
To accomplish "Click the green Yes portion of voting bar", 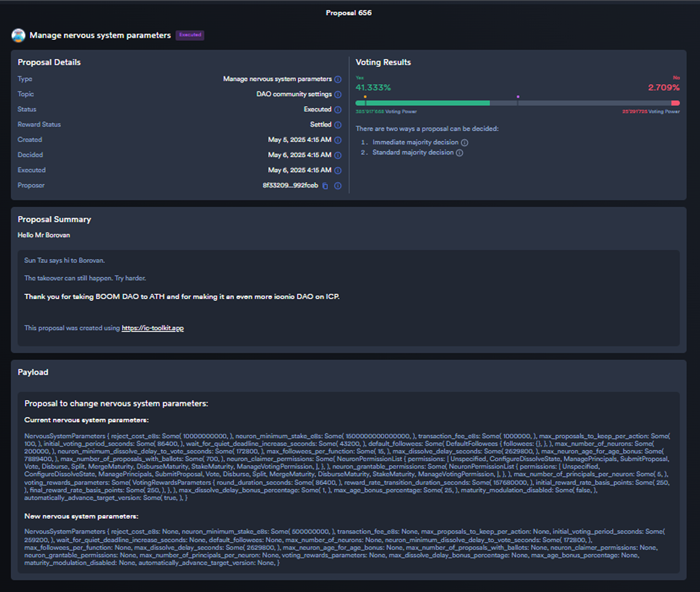I will pos(423,103).
